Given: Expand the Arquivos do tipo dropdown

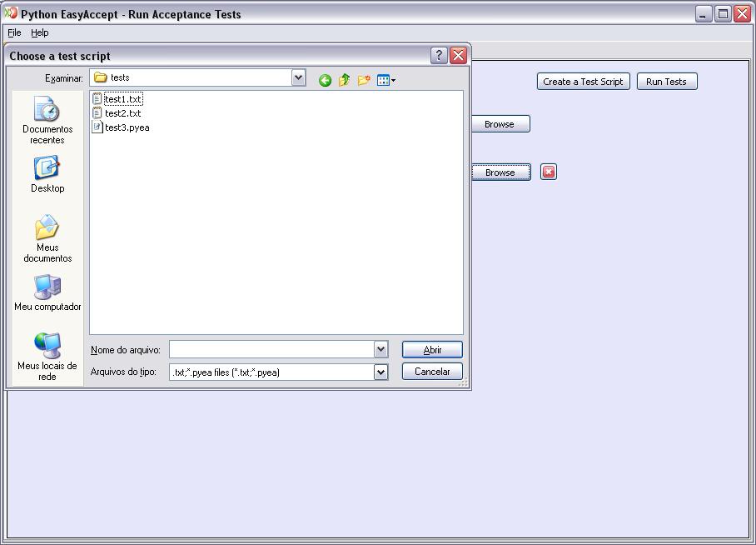Looking at the screenshot, I should (380, 372).
